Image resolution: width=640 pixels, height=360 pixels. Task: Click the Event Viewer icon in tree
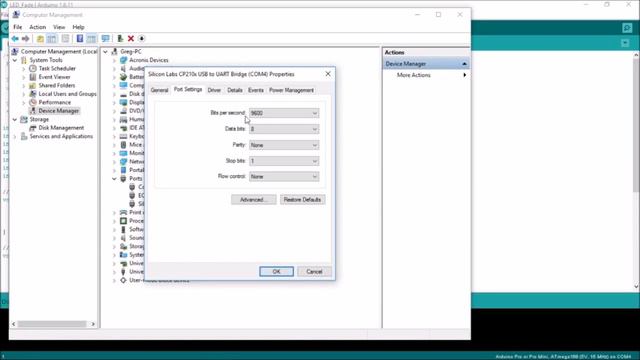point(33,77)
